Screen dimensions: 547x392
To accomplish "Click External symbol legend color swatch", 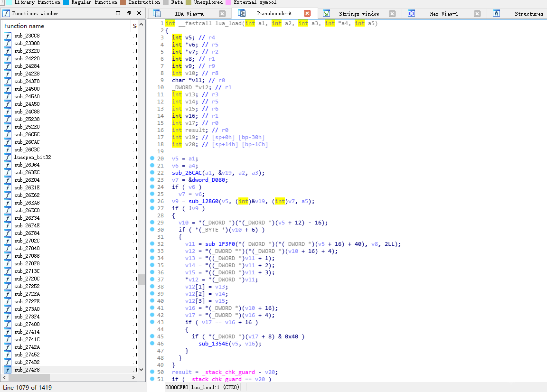I will (228, 2).
